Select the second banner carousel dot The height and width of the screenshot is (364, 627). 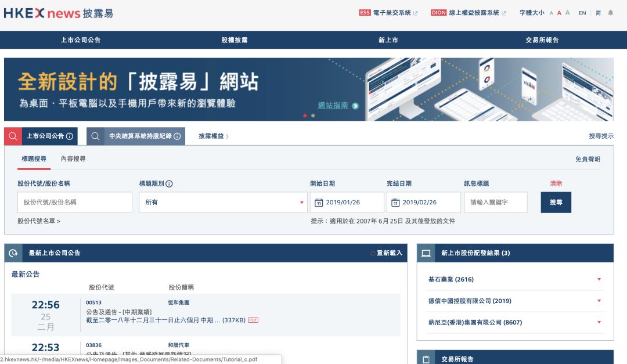point(312,115)
